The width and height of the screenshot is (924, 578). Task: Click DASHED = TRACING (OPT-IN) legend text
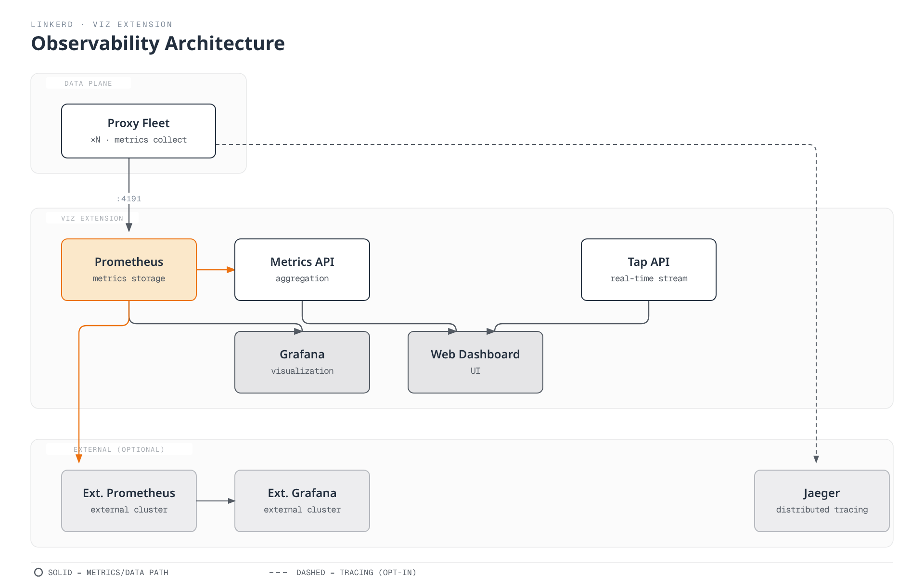(356, 572)
